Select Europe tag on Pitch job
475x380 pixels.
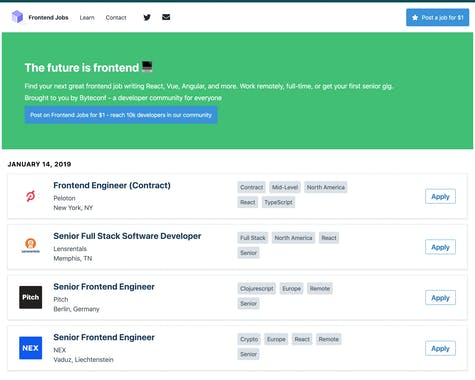click(x=291, y=289)
